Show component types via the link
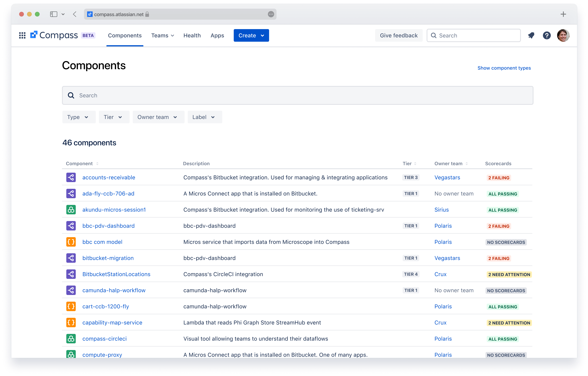The height and width of the screenshot is (376, 588). pyautogui.click(x=504, y=68)
